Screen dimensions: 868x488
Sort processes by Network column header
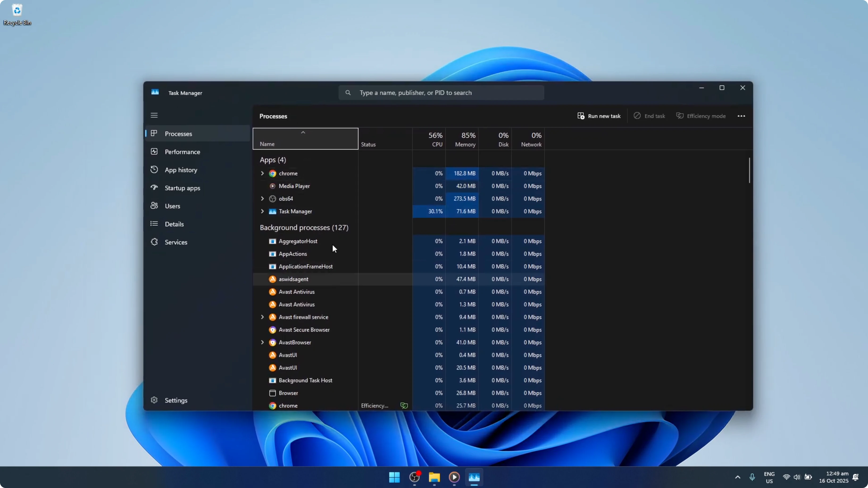click(528, 139)
